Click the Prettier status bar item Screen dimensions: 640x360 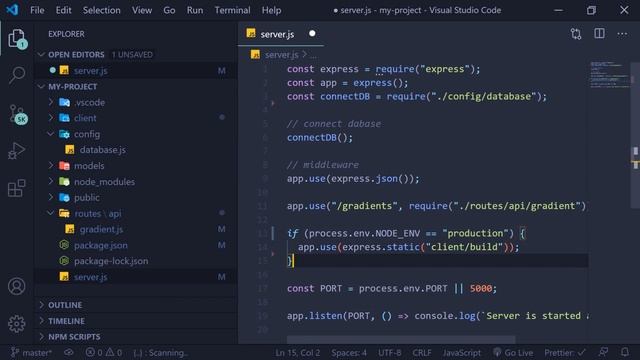pyautogui.click(x=565, y=353)
